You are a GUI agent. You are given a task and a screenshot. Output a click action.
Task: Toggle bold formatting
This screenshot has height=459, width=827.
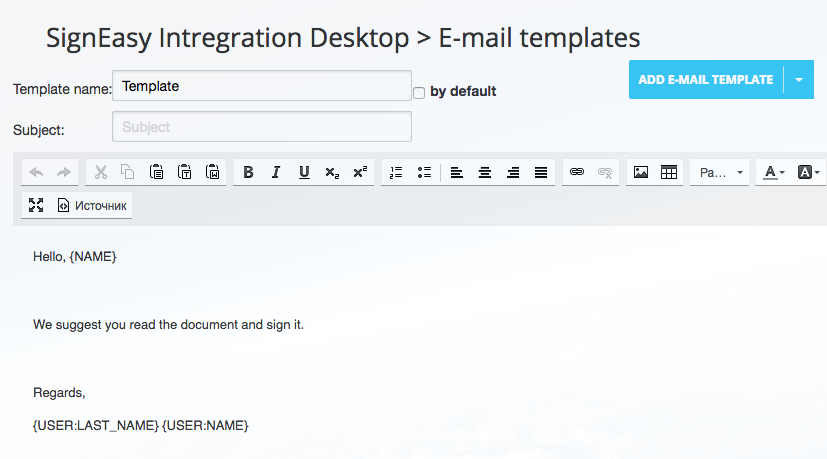click(x=248, y=173)
